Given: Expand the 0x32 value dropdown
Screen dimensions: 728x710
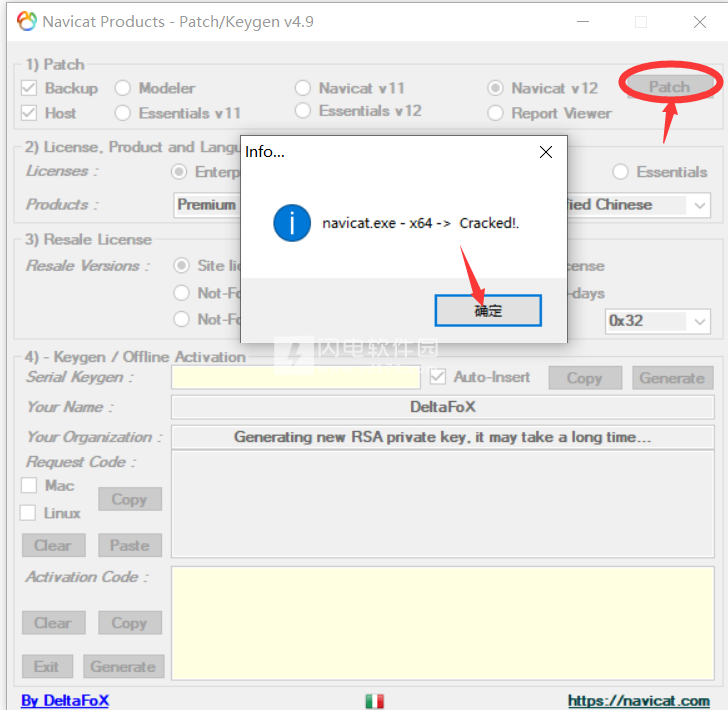Looking at the screenshot, I should tap(700, 321).
